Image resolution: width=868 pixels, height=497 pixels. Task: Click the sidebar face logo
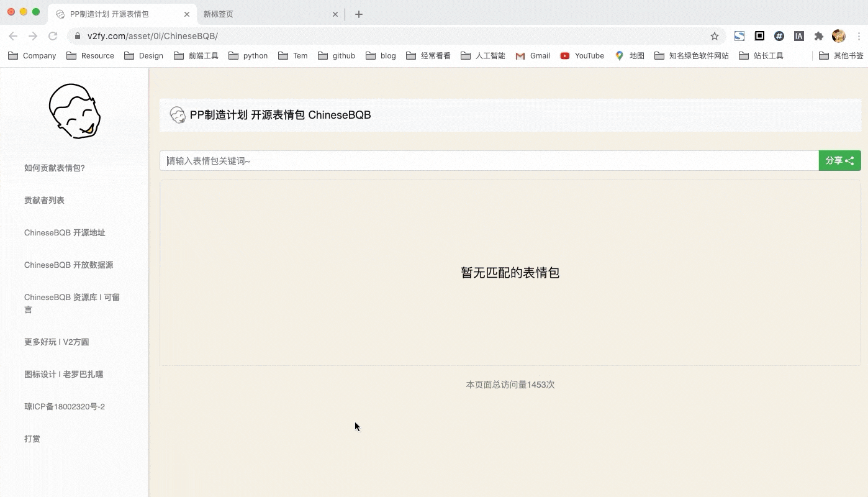tap(75, 111)
